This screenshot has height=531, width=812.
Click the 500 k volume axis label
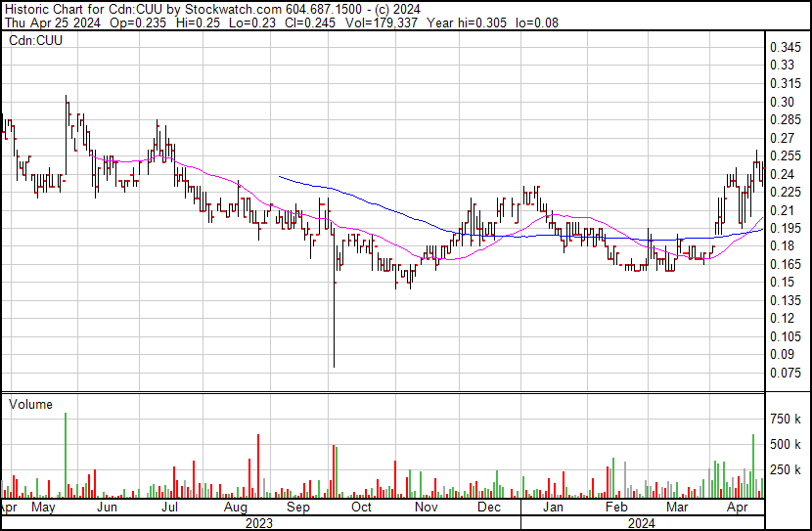[786, 444]
